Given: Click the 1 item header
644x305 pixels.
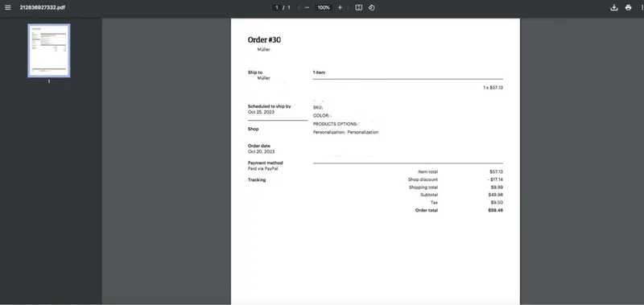Looking at the screenshot, I should [319, 72].
